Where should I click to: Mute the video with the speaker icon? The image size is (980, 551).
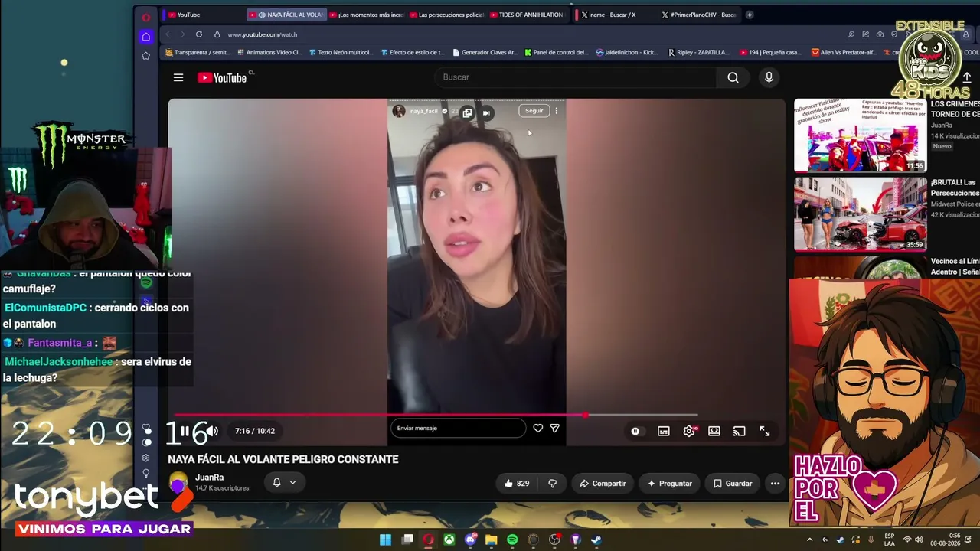[x=212, y=432]
